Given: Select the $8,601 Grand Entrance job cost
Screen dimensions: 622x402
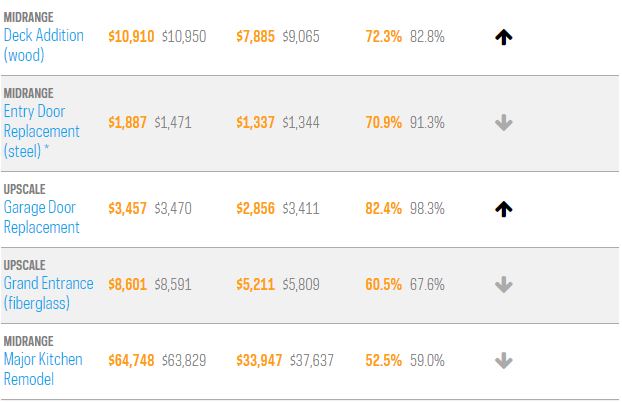Looking at the screenshot, I should [127, 284].
